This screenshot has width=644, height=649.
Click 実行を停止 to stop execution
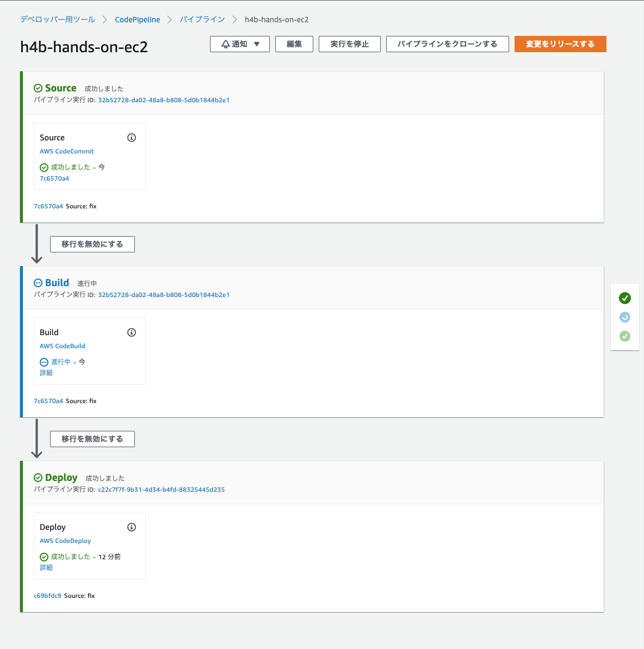tap(349, 44)
